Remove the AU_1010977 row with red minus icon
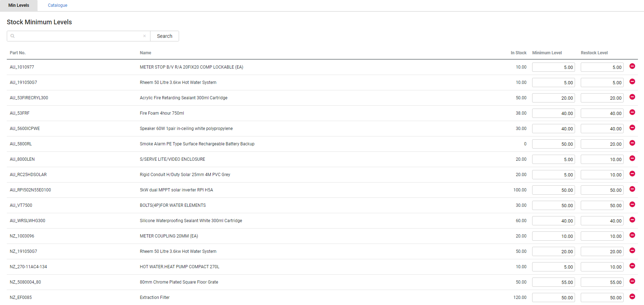644x305 pixels. click(632, 66)
